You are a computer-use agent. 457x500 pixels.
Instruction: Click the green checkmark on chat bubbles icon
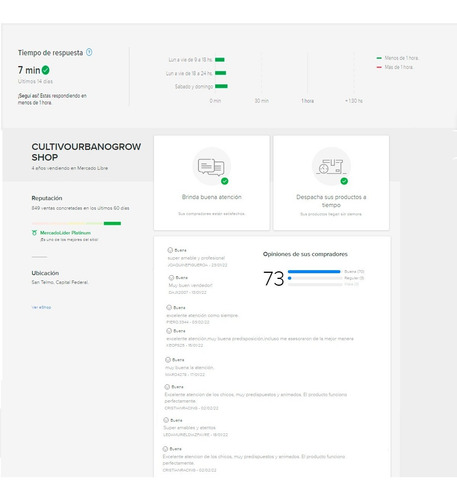(x=225, y=181)
